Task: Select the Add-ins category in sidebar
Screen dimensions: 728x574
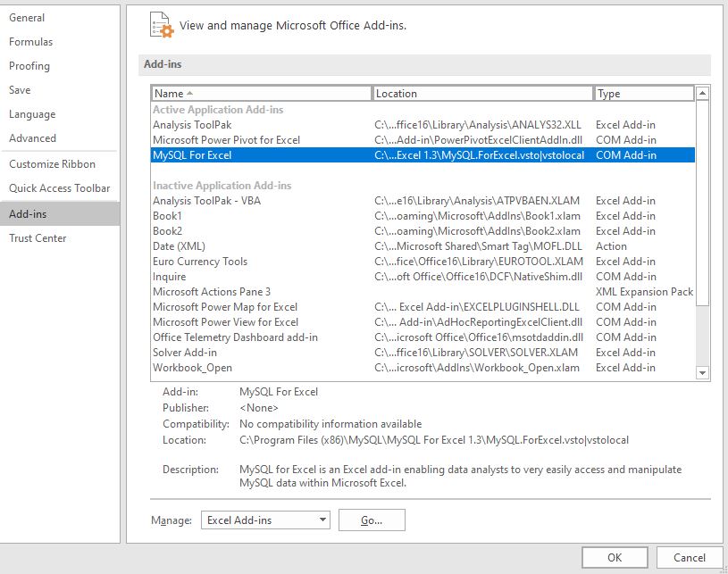Action: pos(60,214)
